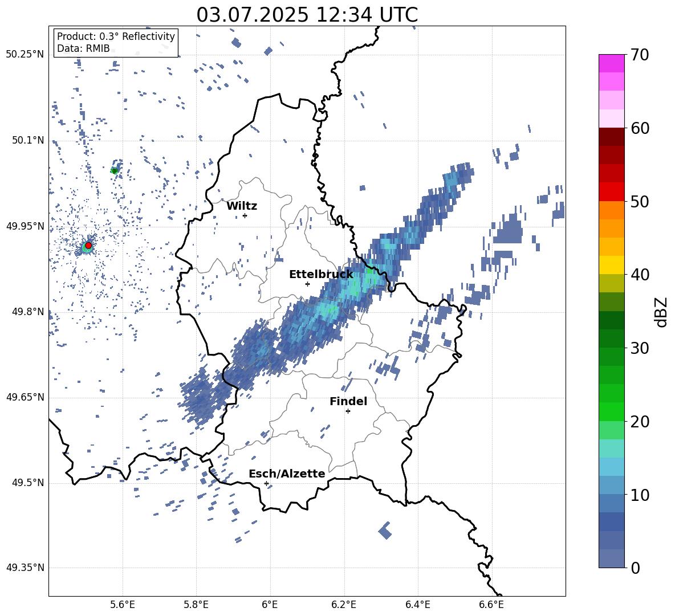
Task: Click the Ettelbruck city label
Action: tap(321, 275)
